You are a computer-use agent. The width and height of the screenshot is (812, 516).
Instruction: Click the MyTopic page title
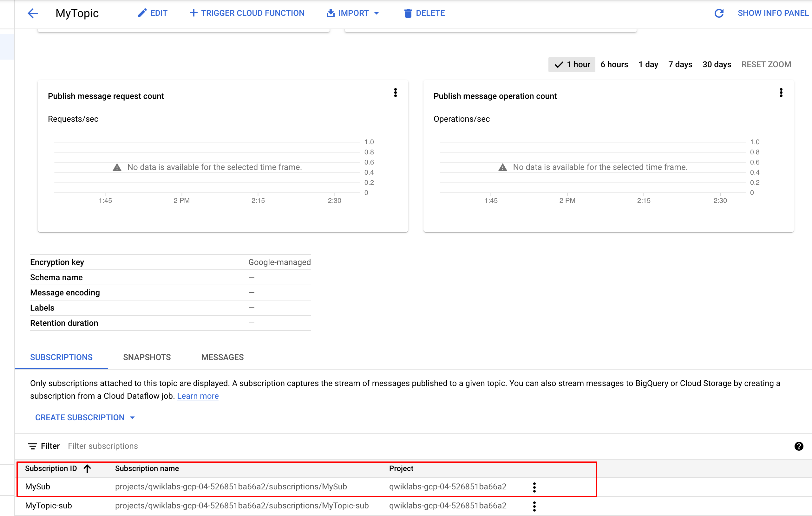coord(77,13)
